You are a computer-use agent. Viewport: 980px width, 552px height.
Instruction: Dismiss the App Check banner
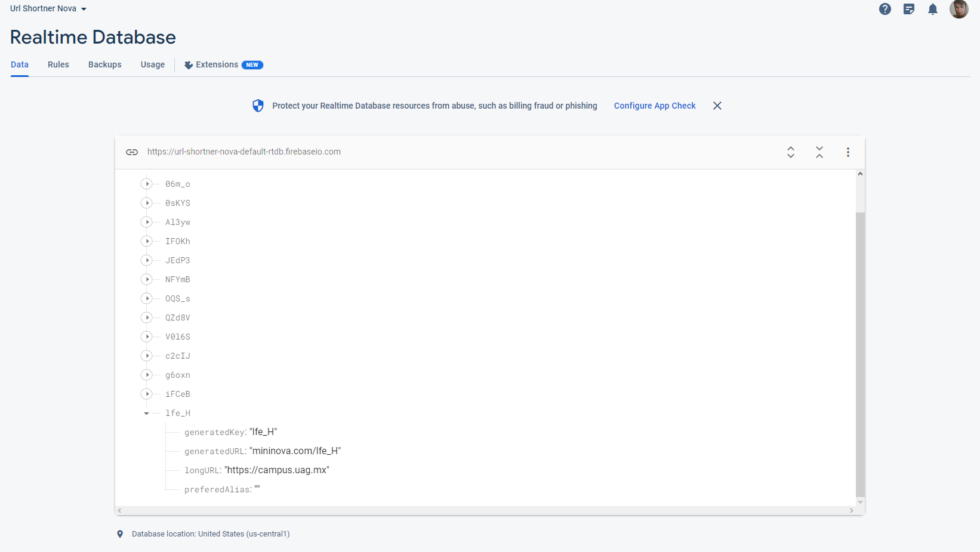tap(717, 106)
